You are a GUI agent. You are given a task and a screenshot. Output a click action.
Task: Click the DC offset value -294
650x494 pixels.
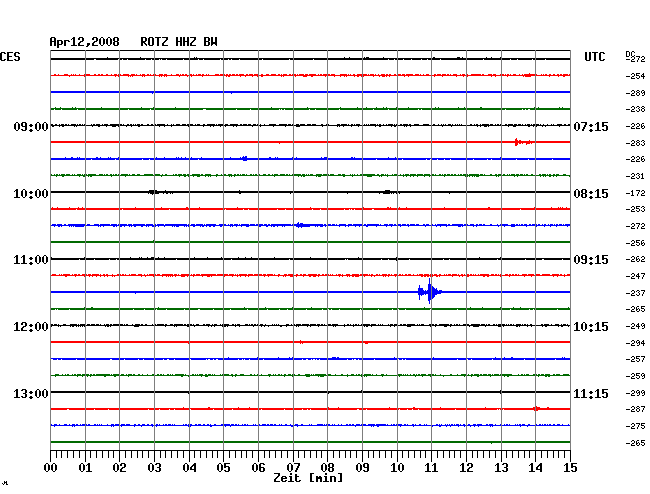click(x=635, y=343)
